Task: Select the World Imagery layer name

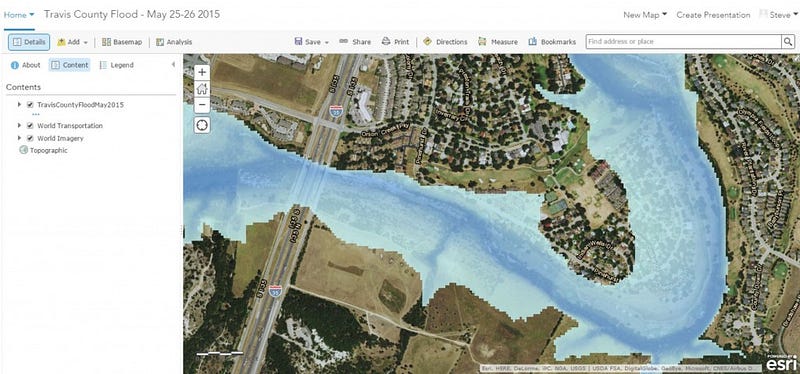Action: pos(60,138)
